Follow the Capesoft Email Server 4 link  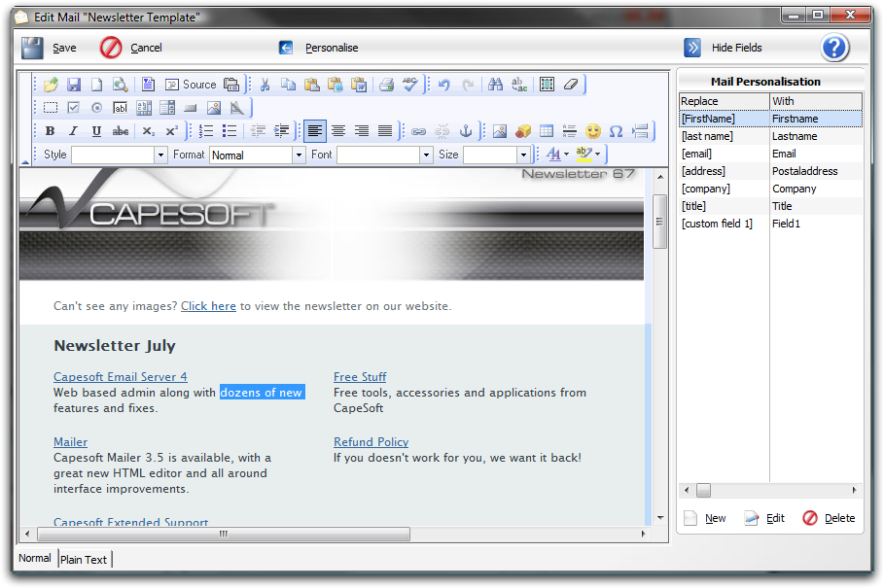point(121,377)
